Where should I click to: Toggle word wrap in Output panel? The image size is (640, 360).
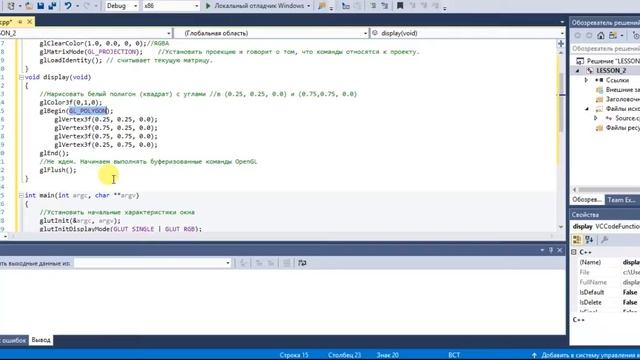pos(302,263)
